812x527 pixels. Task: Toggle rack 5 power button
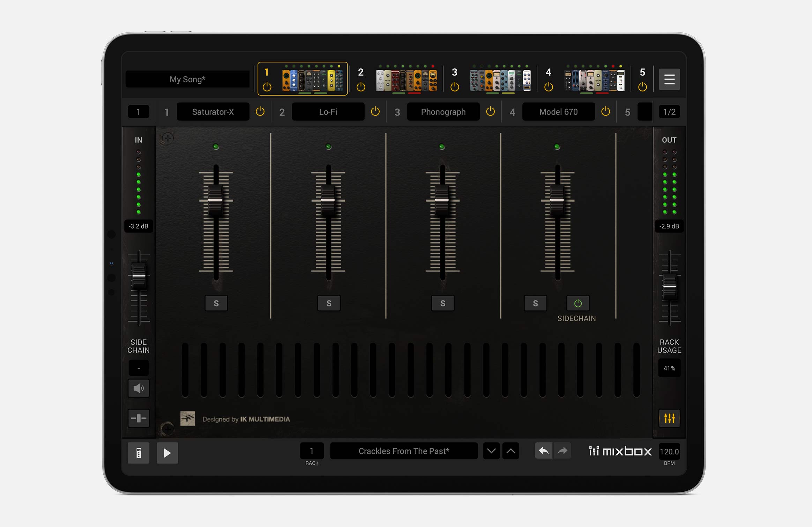pyautogui.click(x=642, y=87)
